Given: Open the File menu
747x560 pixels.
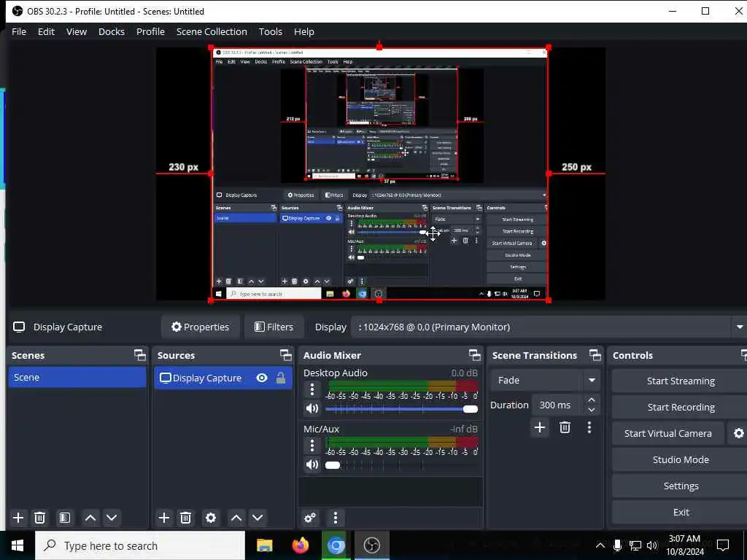Looking at the screenshot, I should (x=19, y=31).
